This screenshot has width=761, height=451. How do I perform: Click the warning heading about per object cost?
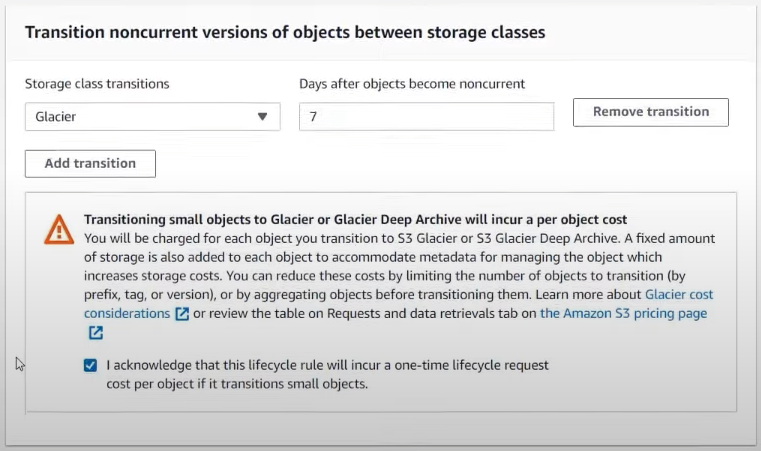(x=355, y=219)
